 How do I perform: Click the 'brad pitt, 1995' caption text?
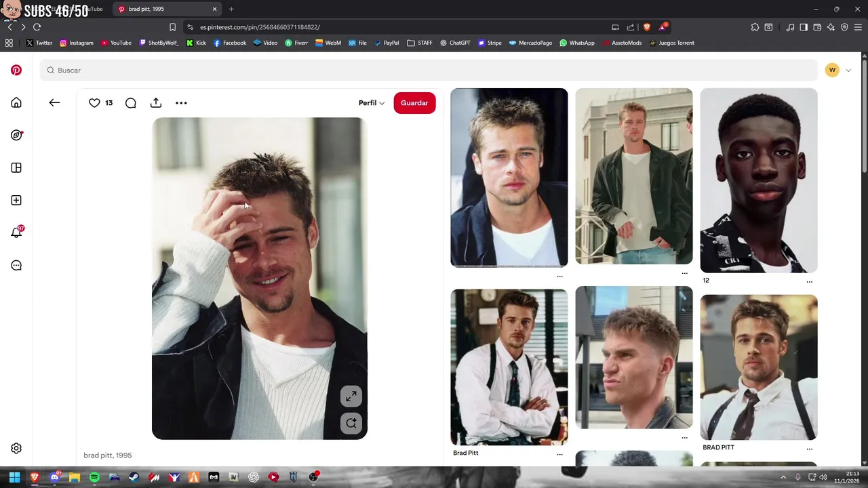[x=108, y=455]
